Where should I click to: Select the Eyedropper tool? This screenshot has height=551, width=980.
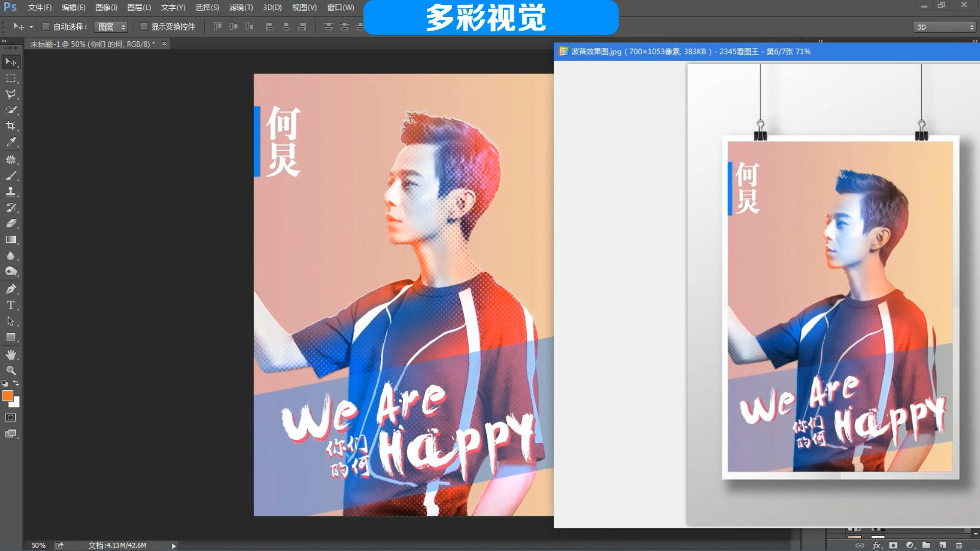[11, 142]
